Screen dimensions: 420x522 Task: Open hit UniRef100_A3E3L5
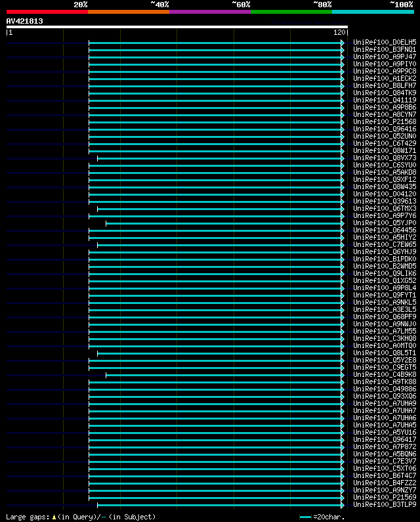(x=385, y=310)
